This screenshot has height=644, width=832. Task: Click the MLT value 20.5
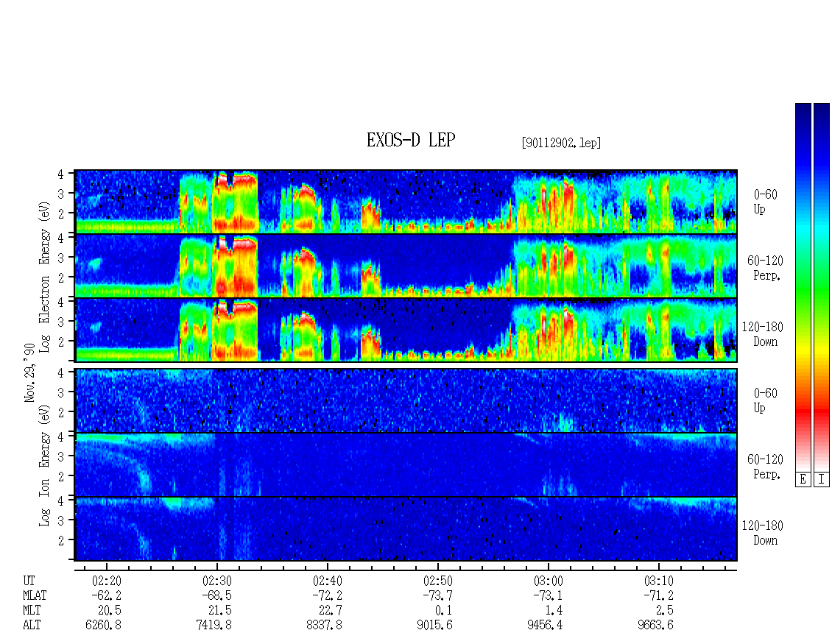point(109,611)
